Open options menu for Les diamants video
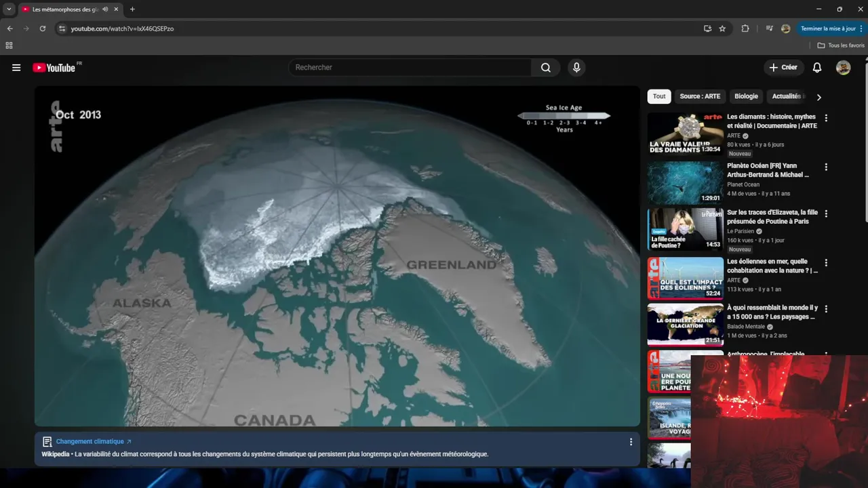Viewport: 868px width, 488px height. point(826,118)
